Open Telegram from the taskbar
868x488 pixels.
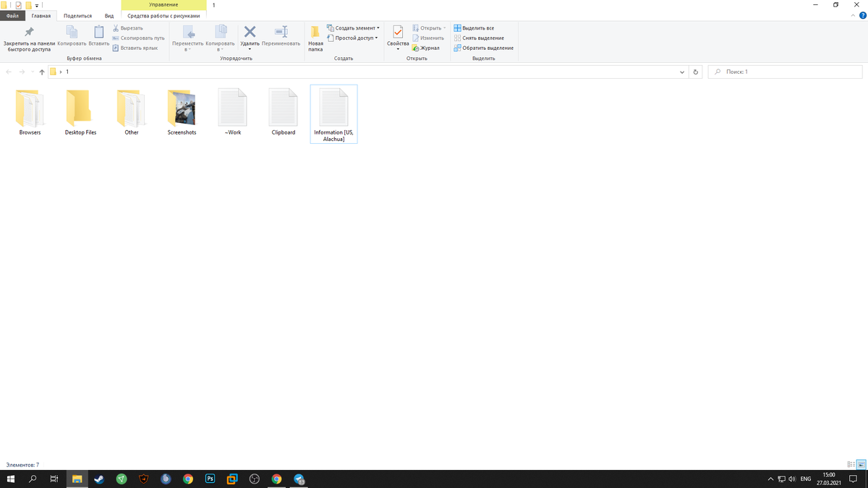point(299,479)
